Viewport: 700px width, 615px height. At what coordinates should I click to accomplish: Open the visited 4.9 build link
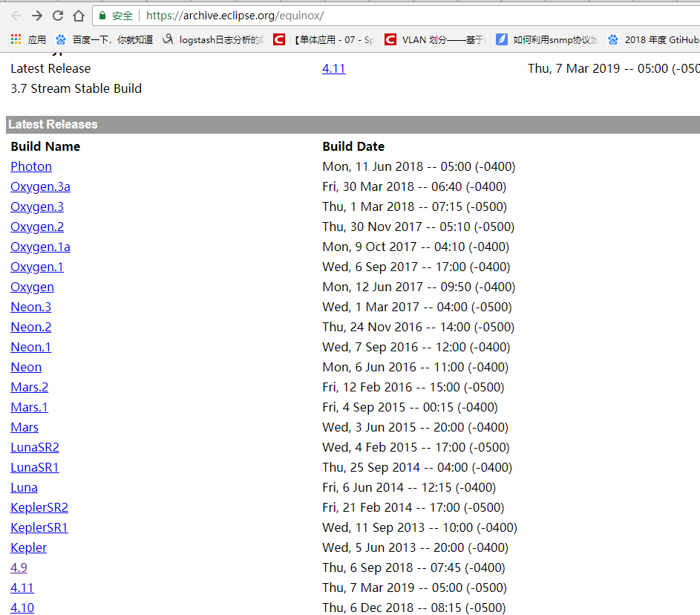[19, 567]
